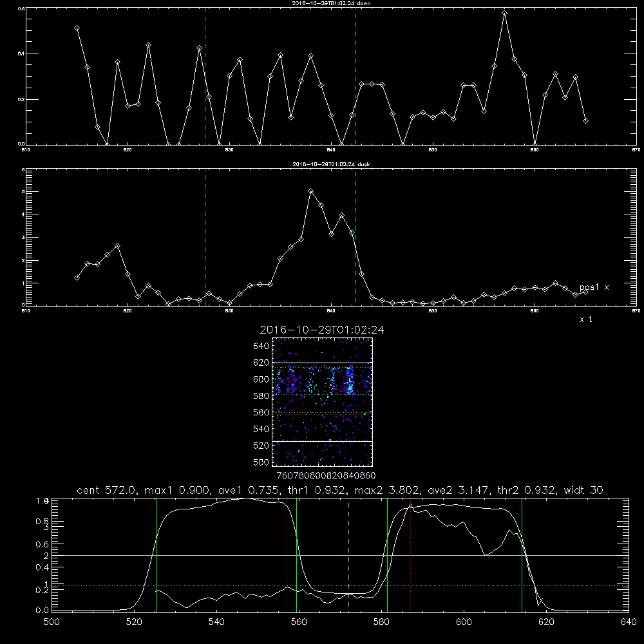Viewport: 644px width, 644px height.
Task: Click the leftmost solid green line in bottom plot
Action: [156, 554]
